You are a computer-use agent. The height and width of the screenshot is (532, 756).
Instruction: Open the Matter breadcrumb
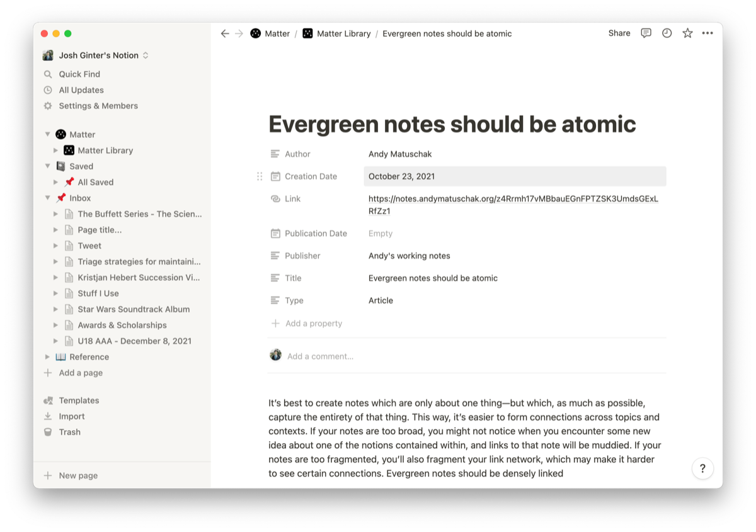pyautogui.click(x=270, y=33)
